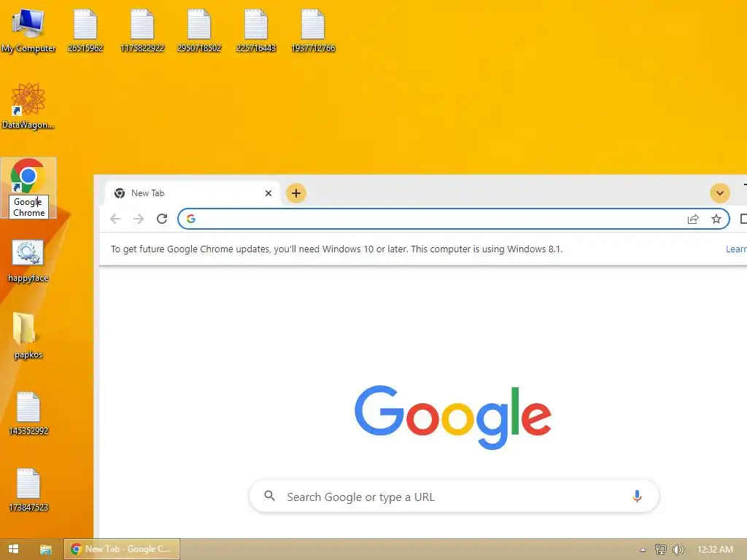Click the Windows 8.1 update notice text
Image resolution: width=747 pixels, height=560 pixels.
pos(336,249)
